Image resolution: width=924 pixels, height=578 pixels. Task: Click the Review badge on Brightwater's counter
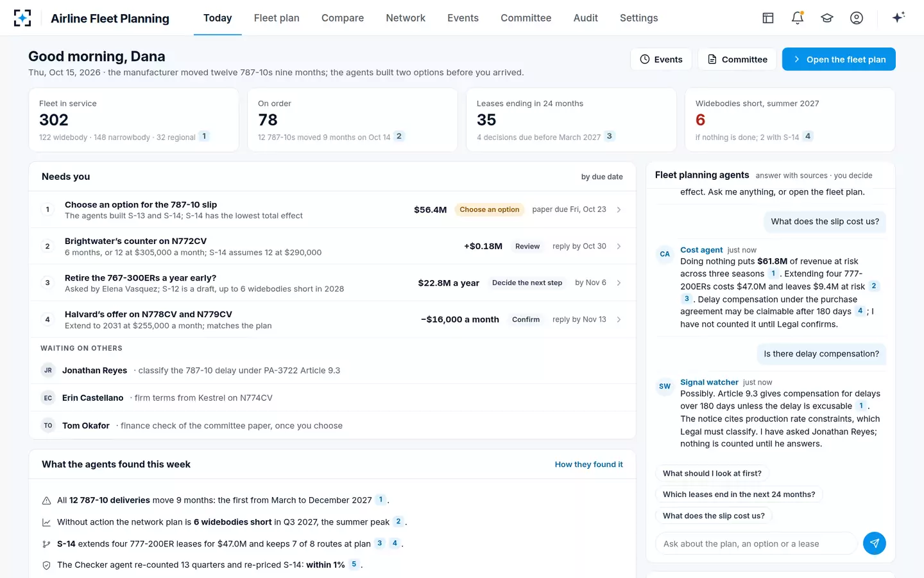[527, 246]
